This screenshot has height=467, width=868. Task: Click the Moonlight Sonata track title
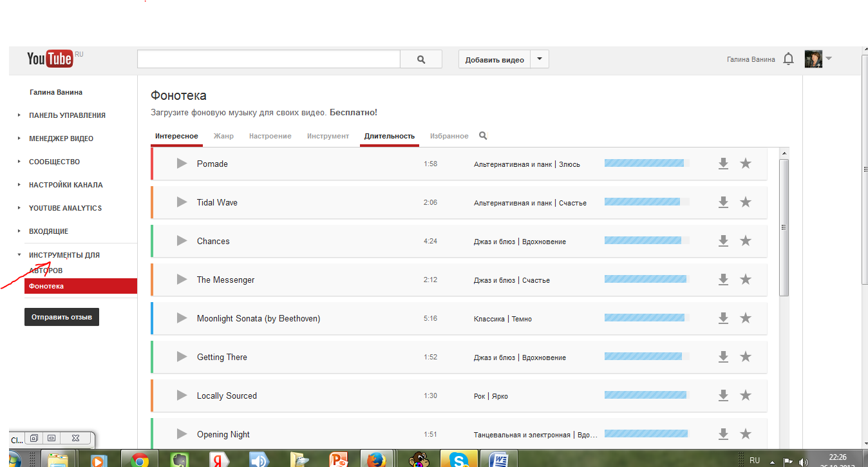click(258, 318)
